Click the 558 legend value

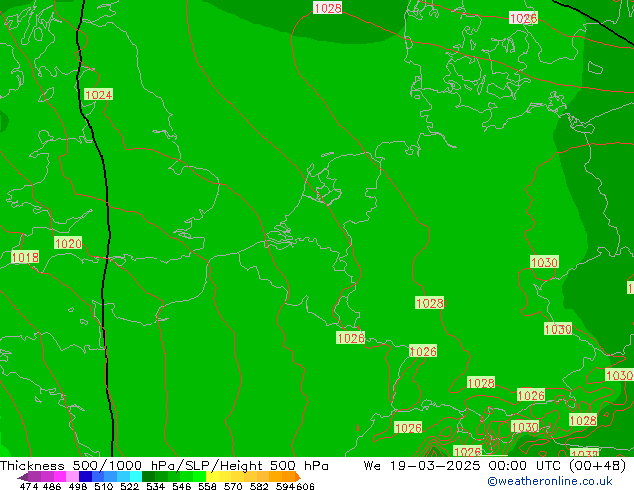(207, 486)
